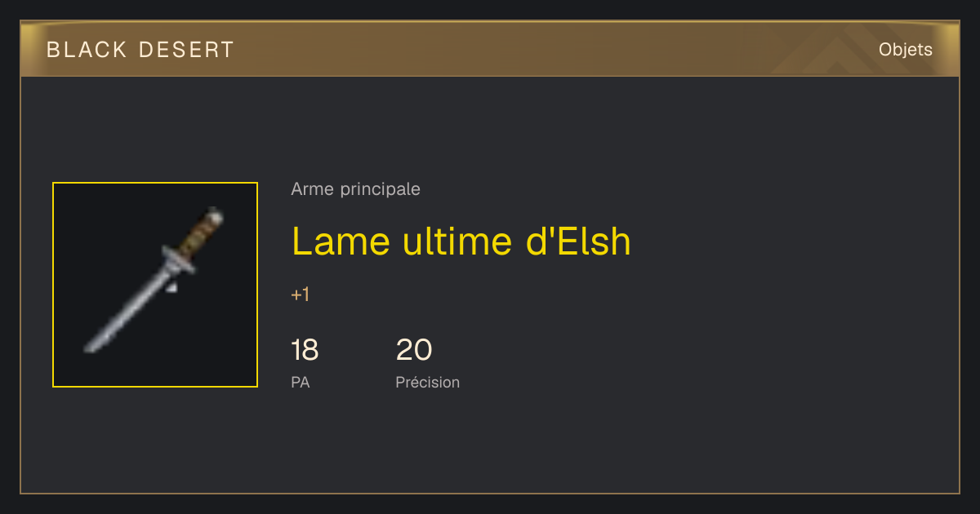Click the BLACK DESERT title
The image size is (980, 514).
tap(140, 50)
